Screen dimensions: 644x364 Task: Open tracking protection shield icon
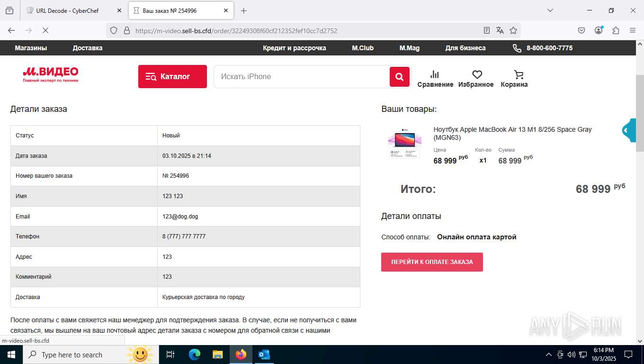(114, 30)
